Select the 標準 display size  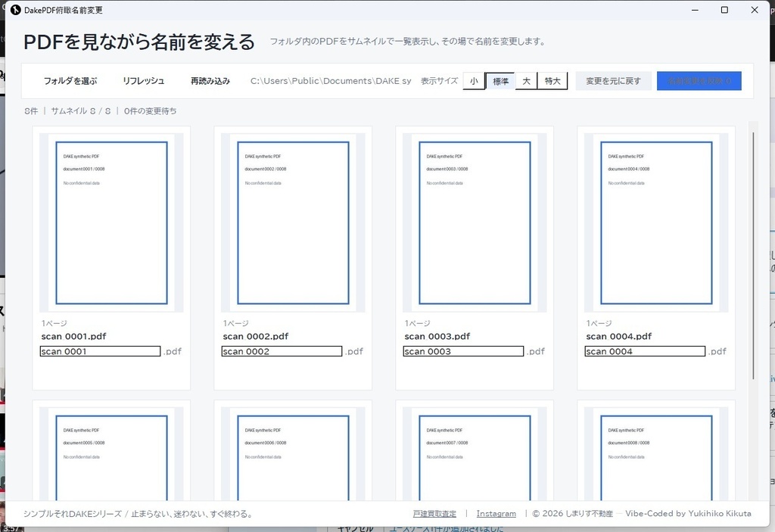click(500, 81)
